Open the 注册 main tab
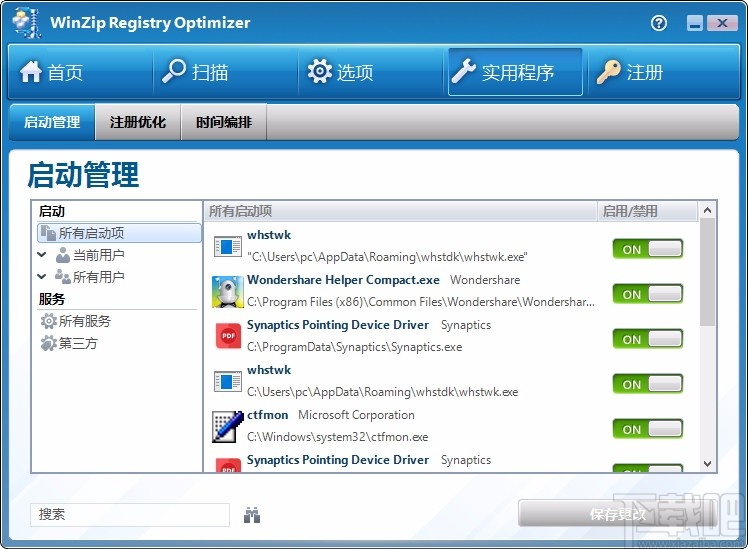This screenshot has width=748, height=549. tap(663, 72)
